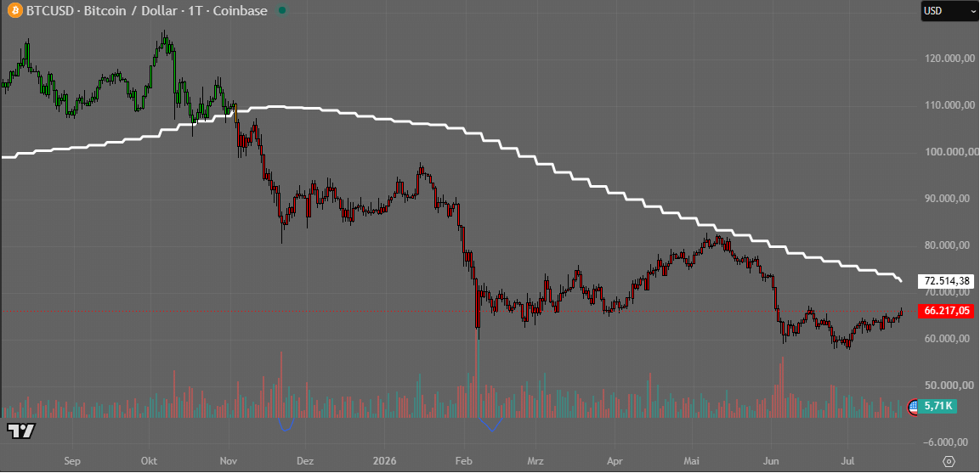
Task: Click the red 66.217,05 current price label
Action: [x=946, y=311]
